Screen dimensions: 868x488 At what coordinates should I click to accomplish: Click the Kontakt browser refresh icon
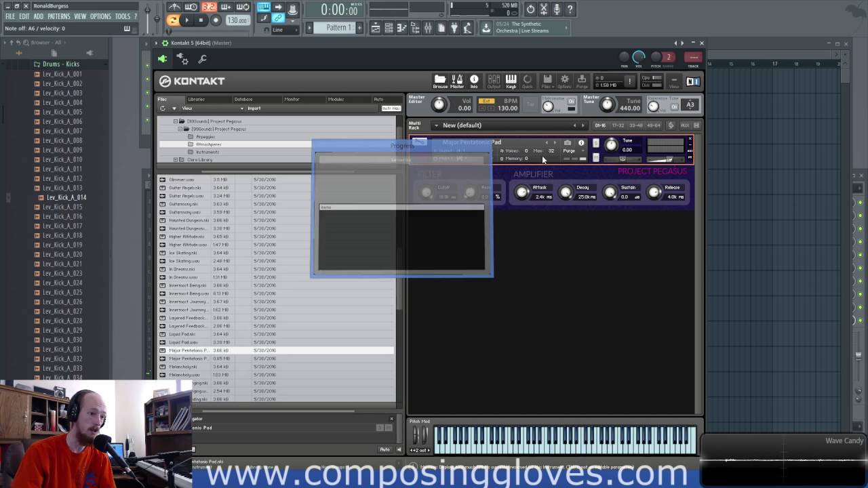click(162, 108)
